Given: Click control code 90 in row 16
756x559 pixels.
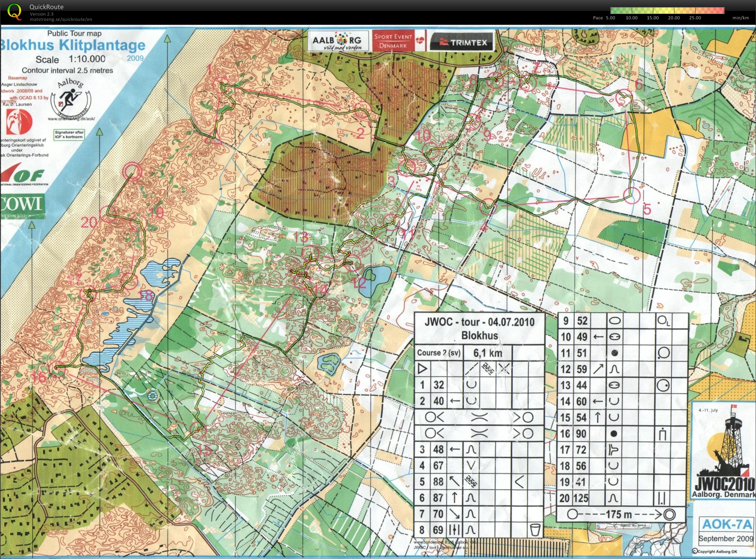Looking at the screenshot, I should (x=581, y=434).
